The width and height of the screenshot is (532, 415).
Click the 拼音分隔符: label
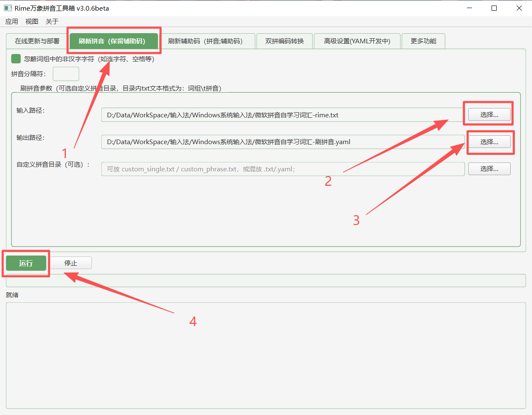pyautogui.click(x=29, y=74)
